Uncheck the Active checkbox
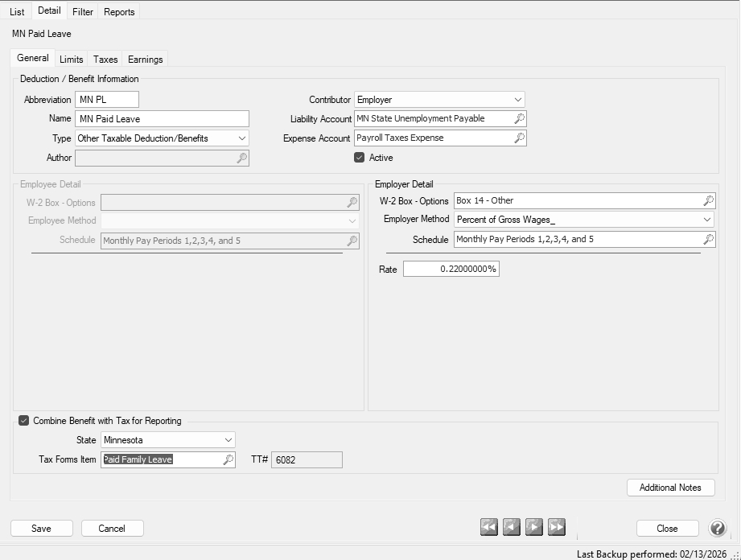The height and width of the screenshot is (560, 741). (360, 158)
